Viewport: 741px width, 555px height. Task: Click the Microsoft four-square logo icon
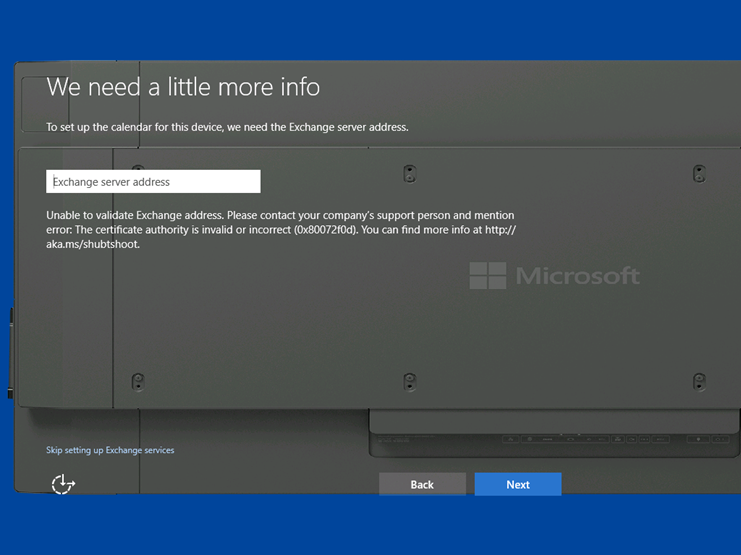(x=488, y=276)
